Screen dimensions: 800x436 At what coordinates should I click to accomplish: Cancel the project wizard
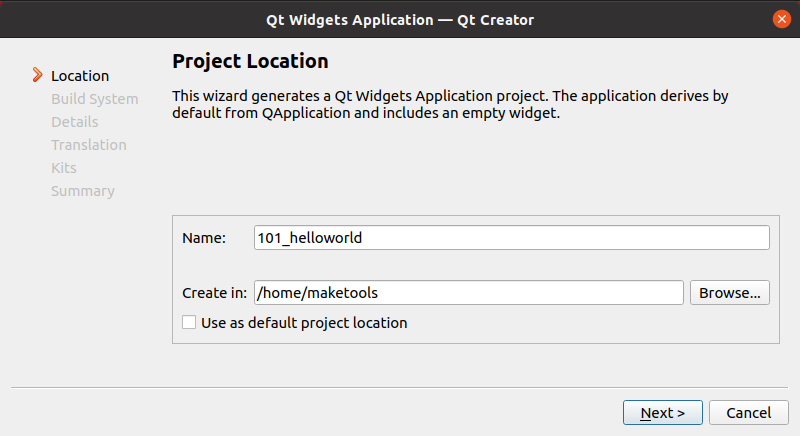point(748,413)
